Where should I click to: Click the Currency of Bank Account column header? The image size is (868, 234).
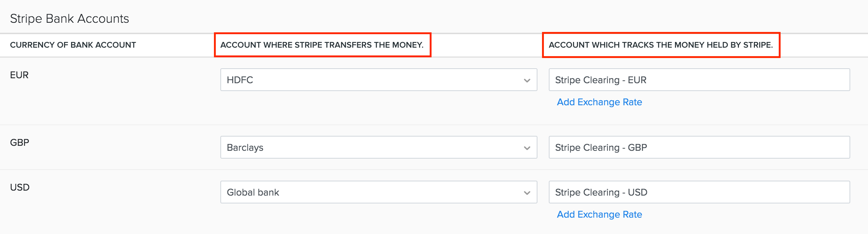tap(73, 45)
